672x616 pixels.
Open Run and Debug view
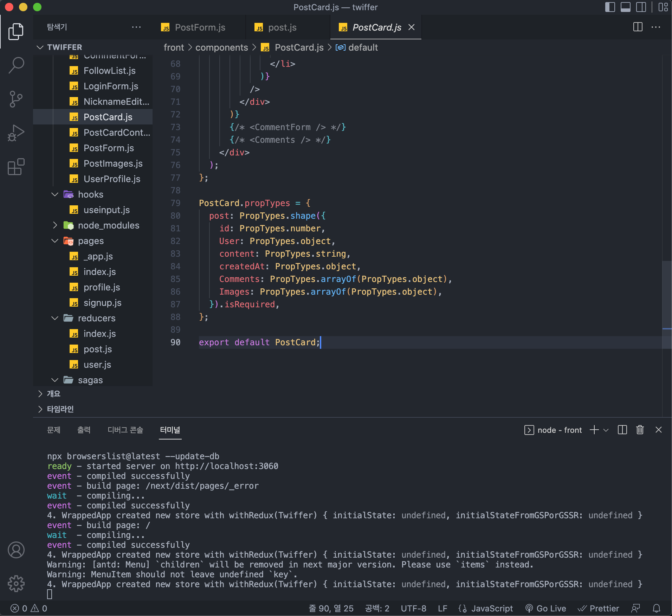pyautogui.click(x=16, y=133)
